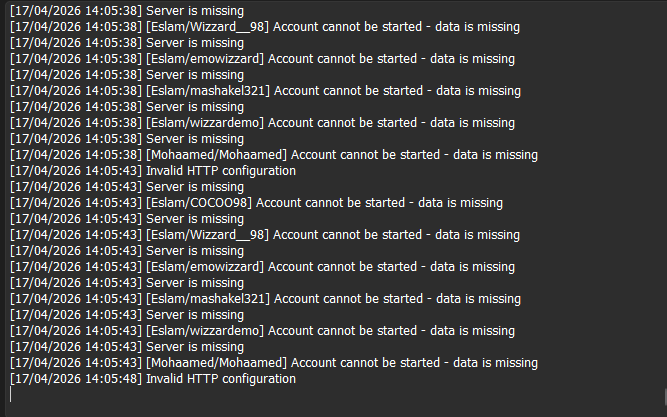Click Server is missing line directly above Eslam/COCOO98 entry
667x417 pixels.
coord(127,187)
